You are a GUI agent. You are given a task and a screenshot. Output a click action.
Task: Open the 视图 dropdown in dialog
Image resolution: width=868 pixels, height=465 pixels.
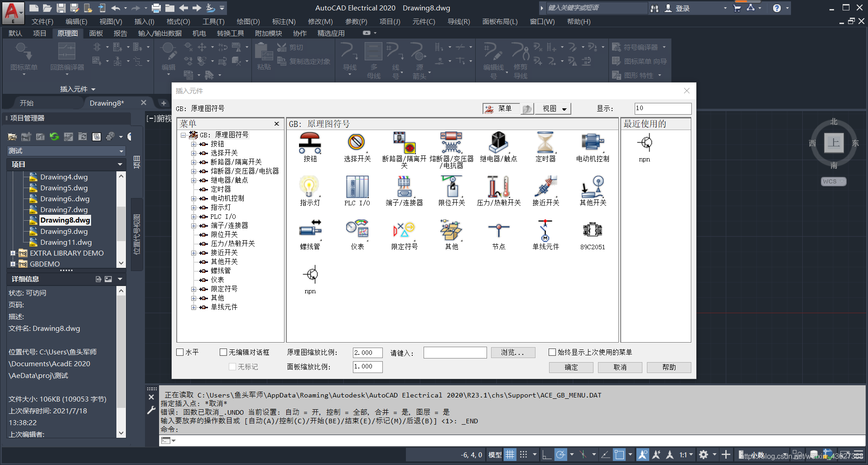[553, 109]
